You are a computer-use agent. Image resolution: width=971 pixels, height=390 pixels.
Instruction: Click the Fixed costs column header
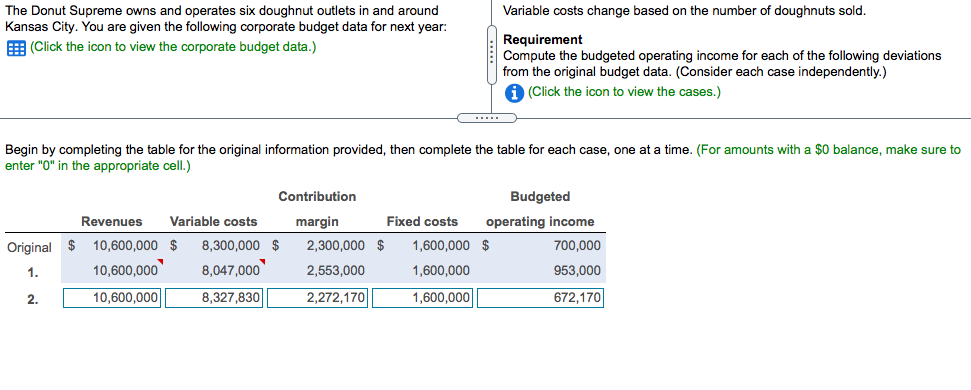[422, 222]
